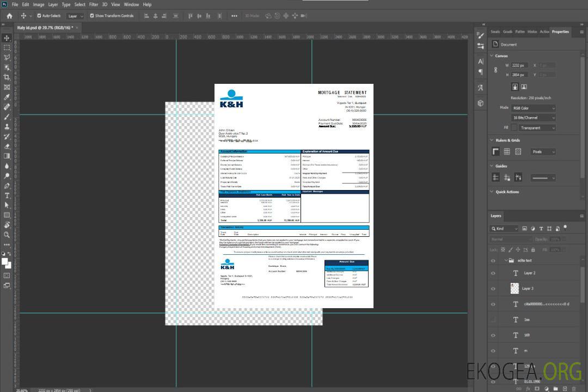Select the Layer 3 thumbnail
The width and height of the screenshot is (588, 392).
[515, 289]
